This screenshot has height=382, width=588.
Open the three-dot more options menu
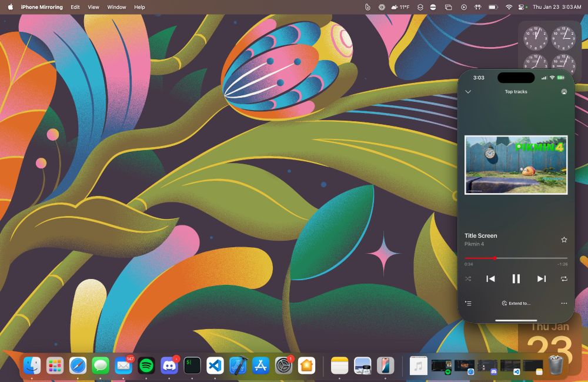564,303
